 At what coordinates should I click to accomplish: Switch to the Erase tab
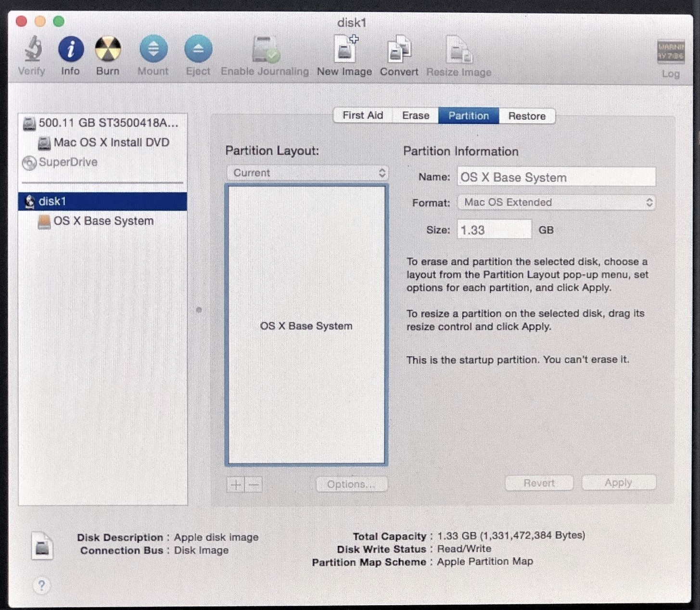coord(416,115)
